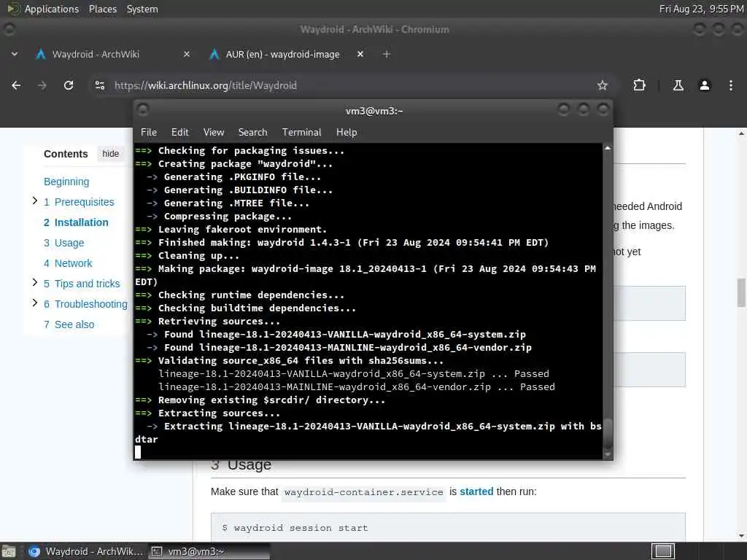The width and height of the screenshot is (747, 560).
Task: Switch to Waydroid - ArchWiki taskbar item
Action: 85,551
